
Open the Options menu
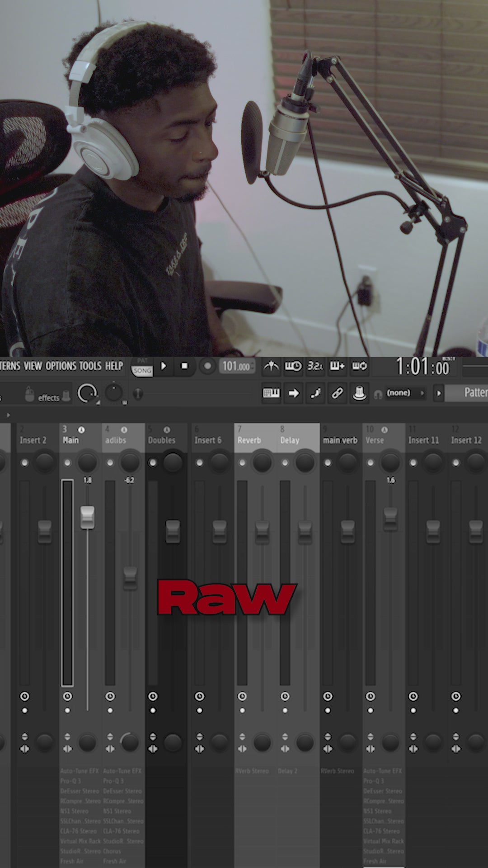pos(61,366)
